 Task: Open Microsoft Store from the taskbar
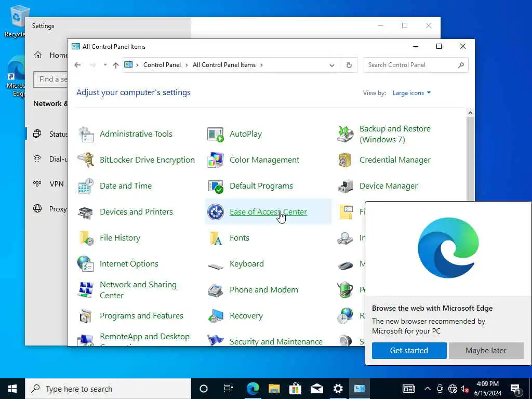point(296,389)
